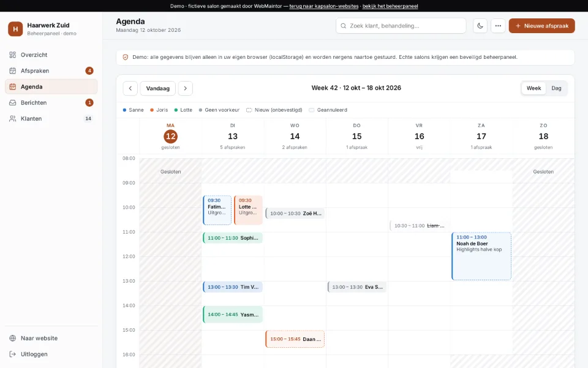Select Tuesday 13 day header
Screen dimensions: 588x368
(233, 136)
